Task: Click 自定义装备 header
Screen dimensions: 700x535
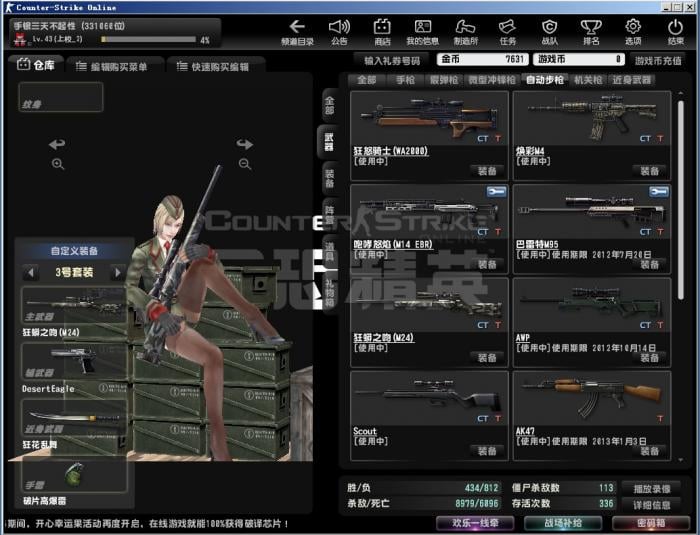Action: click(74, 251)
